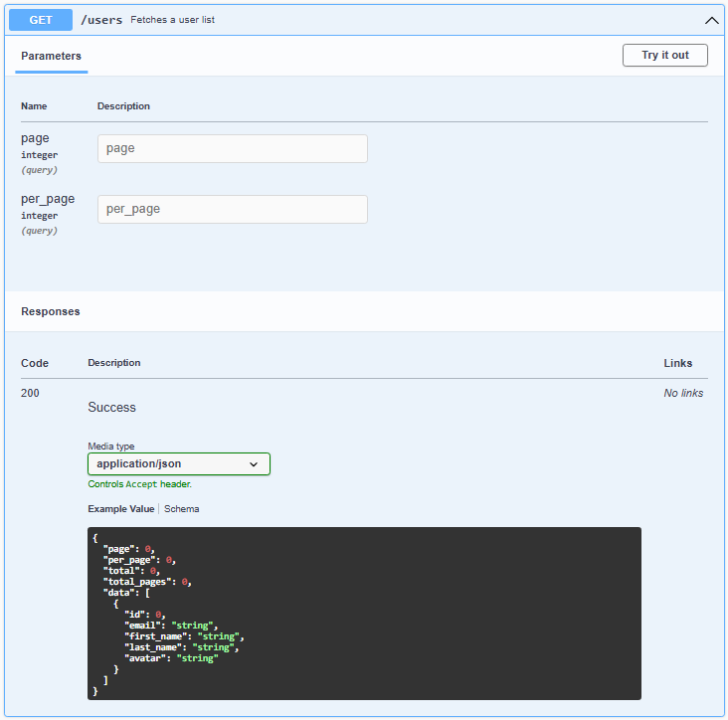Collapse the /users operation with chevron arrow
The image size is (728, 720).
[711, 21]
